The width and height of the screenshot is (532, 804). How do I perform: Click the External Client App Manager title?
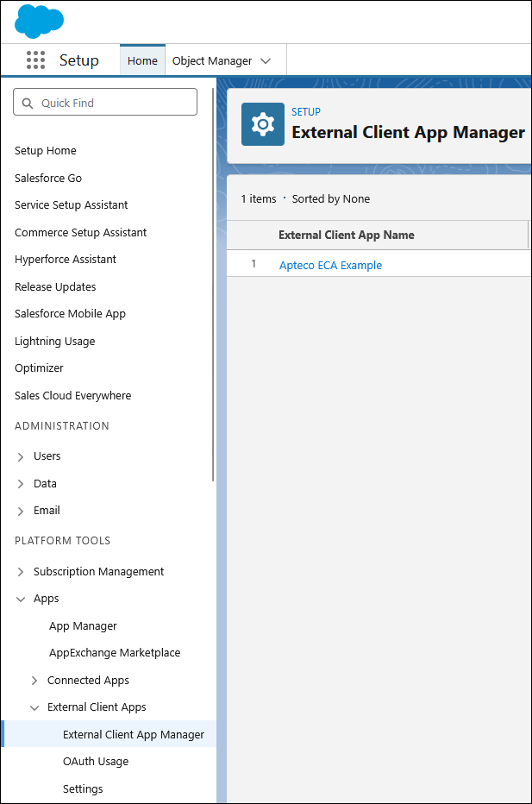(x=409, y=132)
